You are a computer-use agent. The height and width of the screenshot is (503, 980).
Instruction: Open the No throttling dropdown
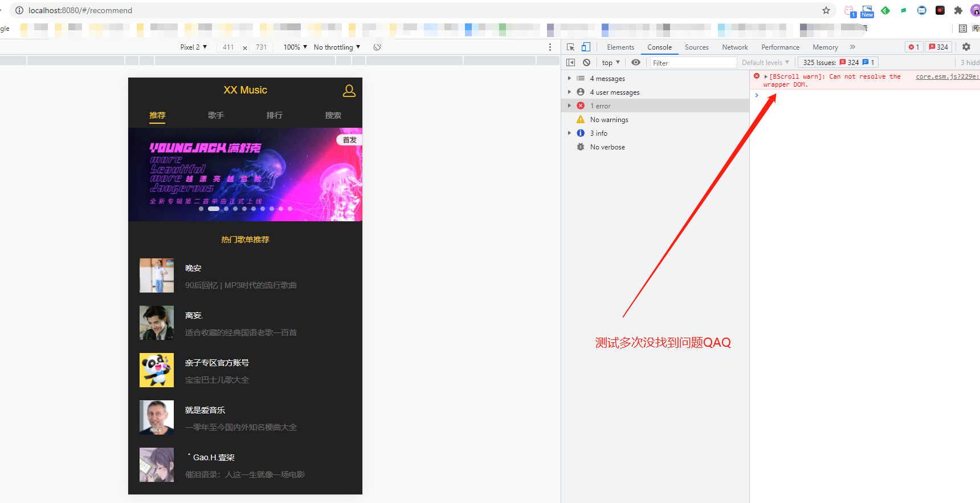tap(337, 47)
